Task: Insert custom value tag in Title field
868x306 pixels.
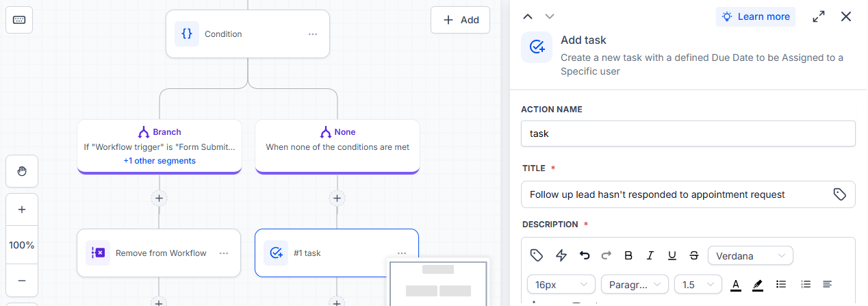Action: tap(840, 194)
